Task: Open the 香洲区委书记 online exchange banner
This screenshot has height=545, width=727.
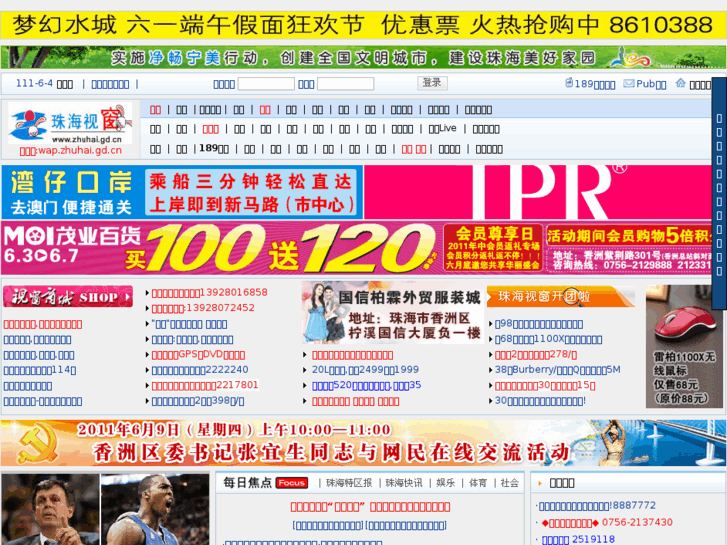Action: tap(363, 443)
